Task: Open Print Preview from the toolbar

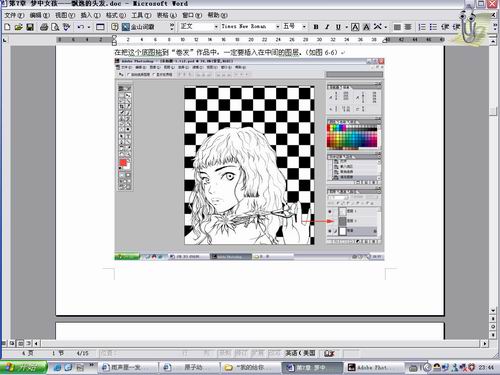Action: (55, 27)
